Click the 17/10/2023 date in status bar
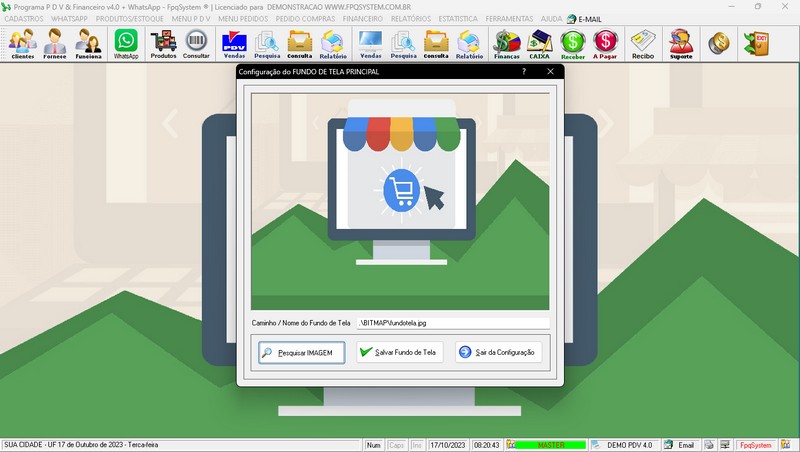800x452 pixels. click(x=447, y=445)
